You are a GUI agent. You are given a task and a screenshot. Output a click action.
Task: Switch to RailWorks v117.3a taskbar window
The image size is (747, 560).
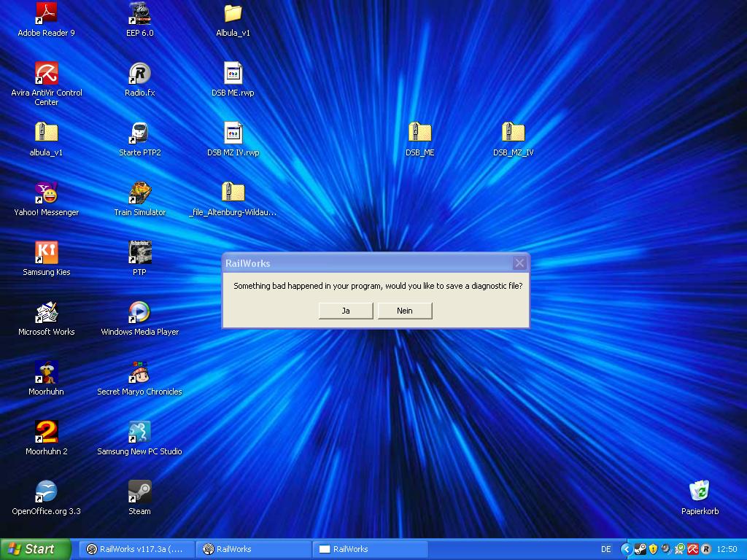click(136, 549)
